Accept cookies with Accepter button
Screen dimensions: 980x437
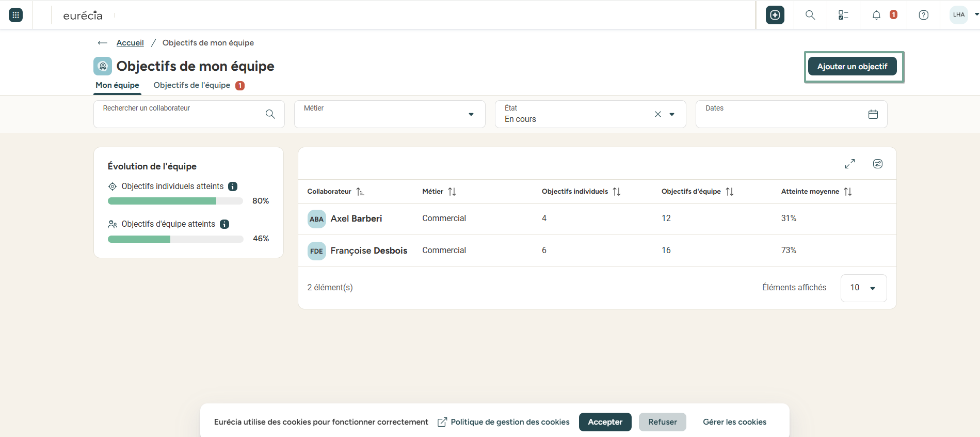tap(605, 422)
